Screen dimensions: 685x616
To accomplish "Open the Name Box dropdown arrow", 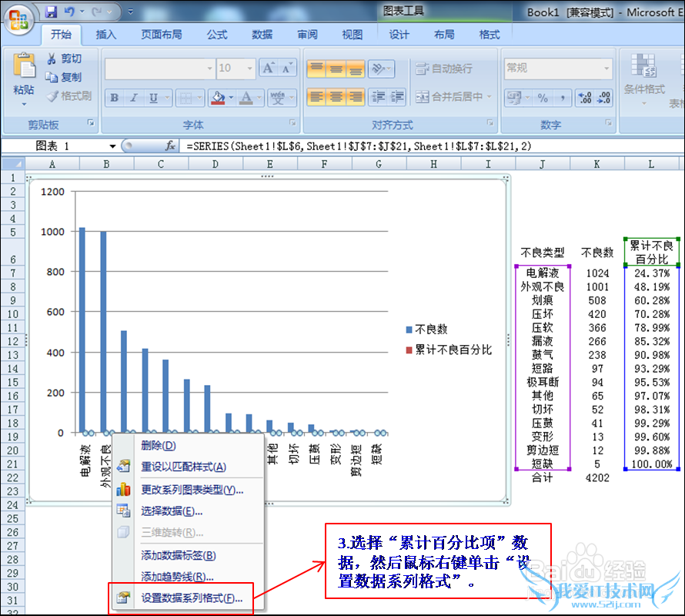I will click(x=112, y=146).
